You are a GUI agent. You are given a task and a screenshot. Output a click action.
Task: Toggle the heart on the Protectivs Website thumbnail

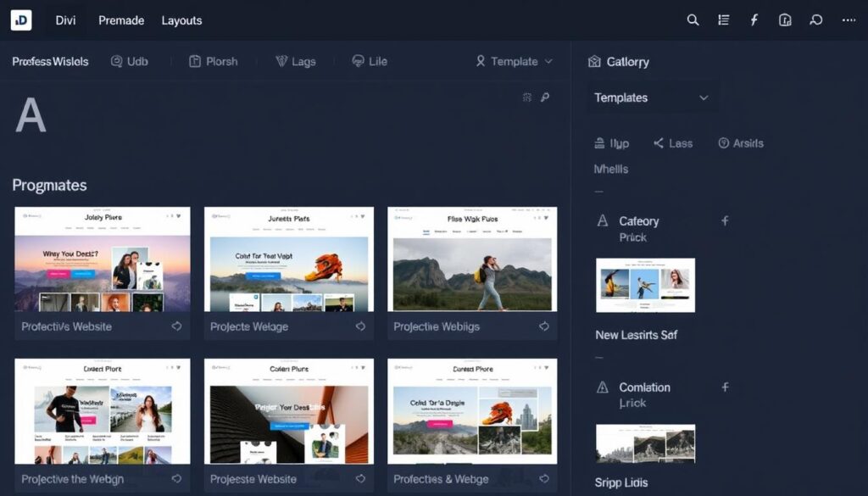[175, 326]
